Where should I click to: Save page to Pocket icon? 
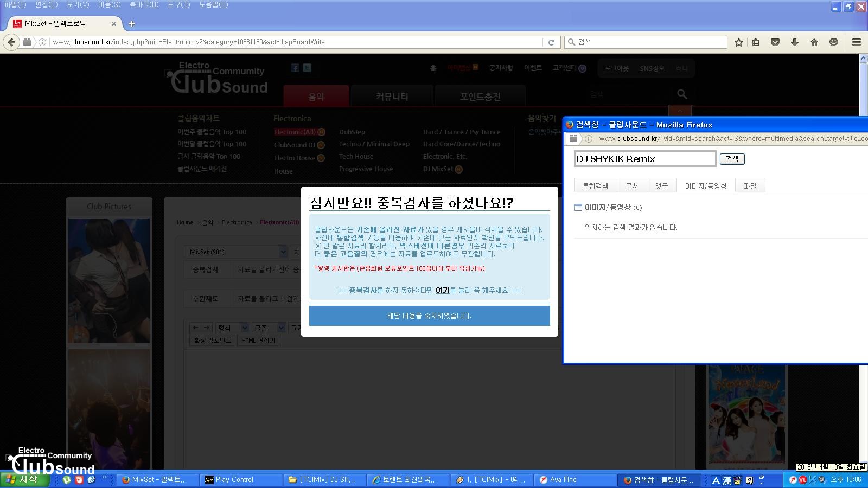tap(775, 42)
